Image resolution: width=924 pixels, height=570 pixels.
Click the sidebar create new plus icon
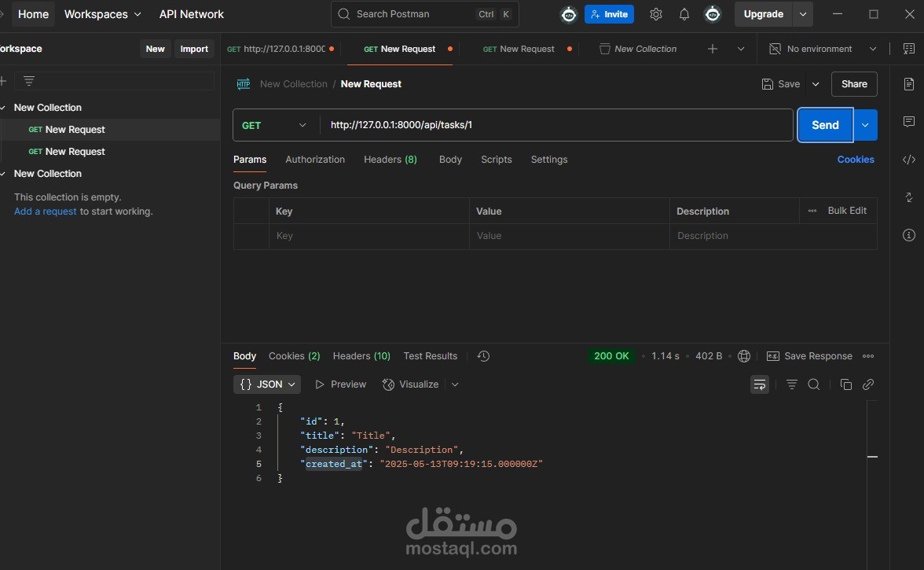point(3,81)
